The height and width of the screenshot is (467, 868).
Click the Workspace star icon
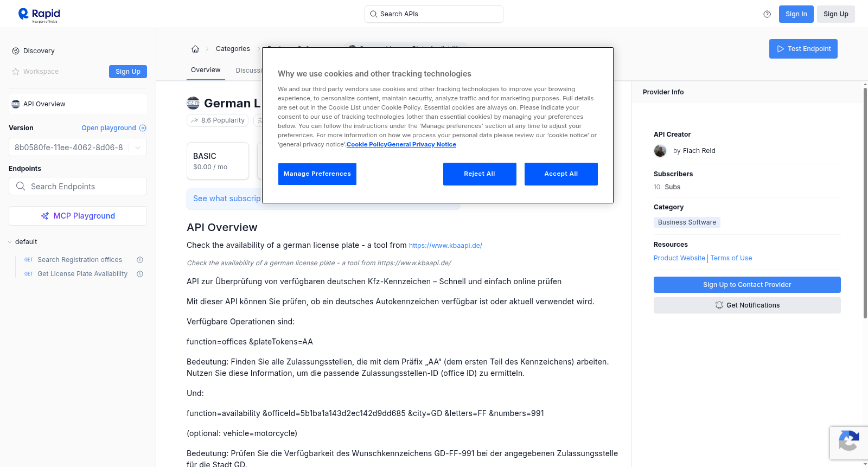click(x=16, y=72)
